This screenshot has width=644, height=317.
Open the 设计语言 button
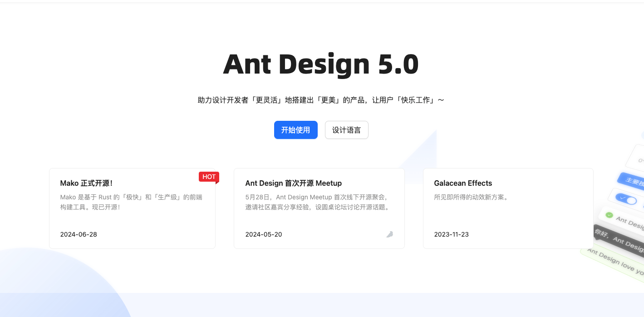coord(347,130)
